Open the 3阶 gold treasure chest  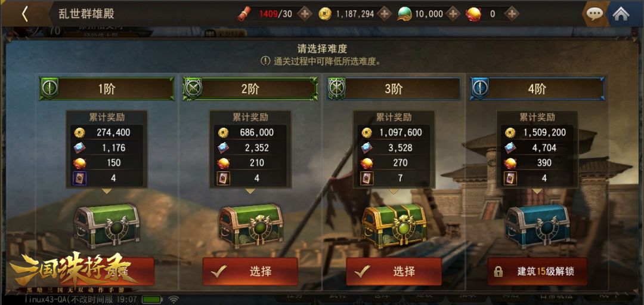394,226
